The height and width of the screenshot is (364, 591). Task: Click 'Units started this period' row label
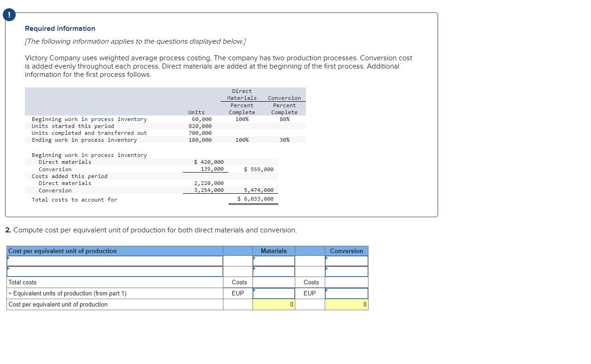tap(73, 126)
